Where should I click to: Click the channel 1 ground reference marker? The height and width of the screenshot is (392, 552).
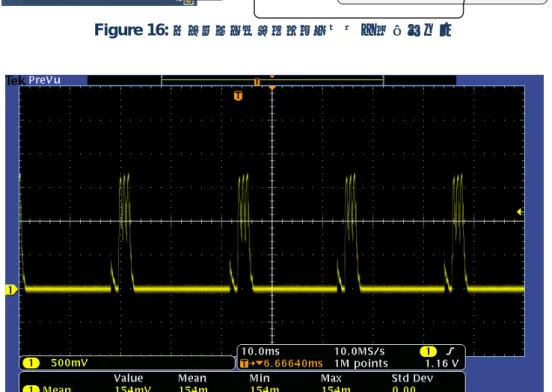[11, 290]
